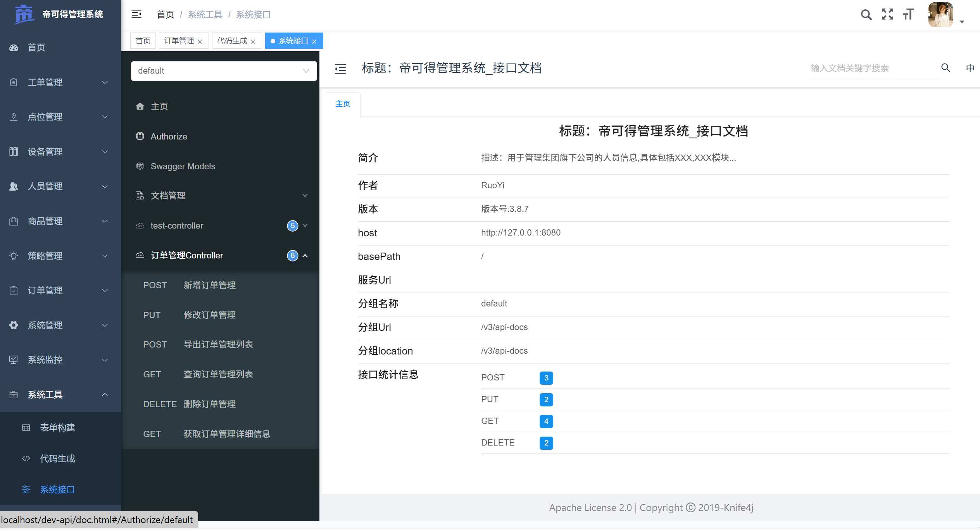The width and height of the screenshot is (980, 530).
Task: Expand the test-controller chevron
Action: tap(305, 225)
